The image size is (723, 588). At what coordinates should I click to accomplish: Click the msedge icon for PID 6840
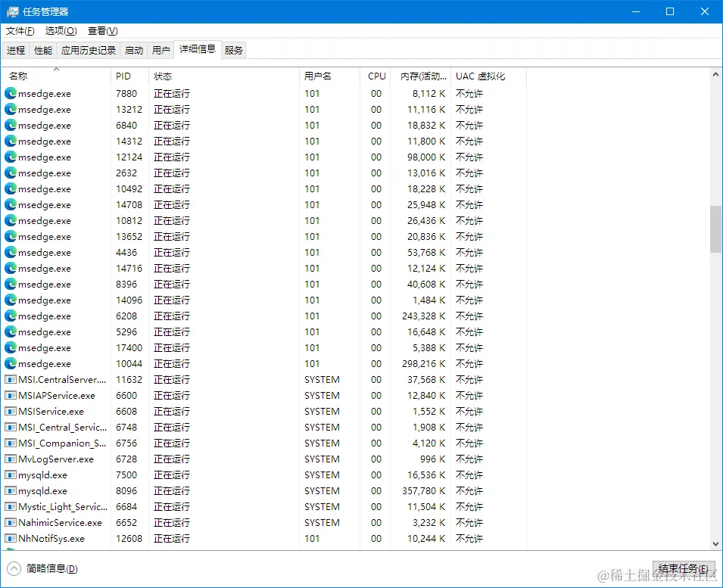[11, 126]
